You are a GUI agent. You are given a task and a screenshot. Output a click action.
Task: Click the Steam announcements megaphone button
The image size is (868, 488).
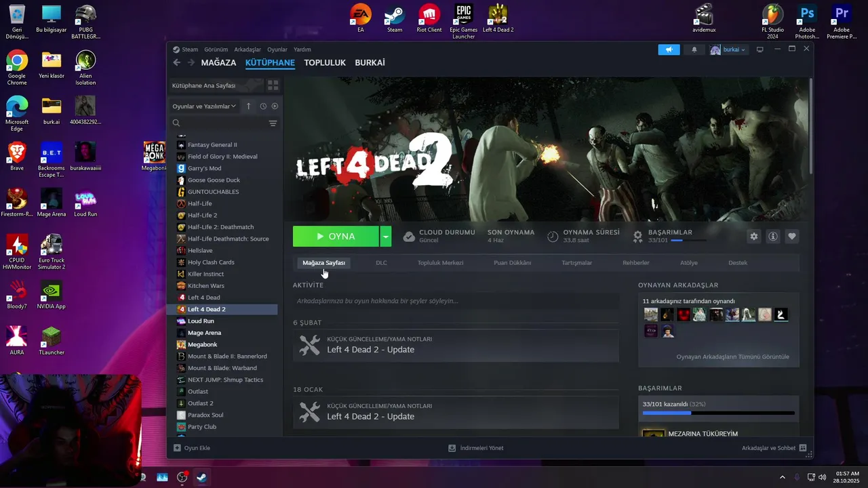click(669, 49)
